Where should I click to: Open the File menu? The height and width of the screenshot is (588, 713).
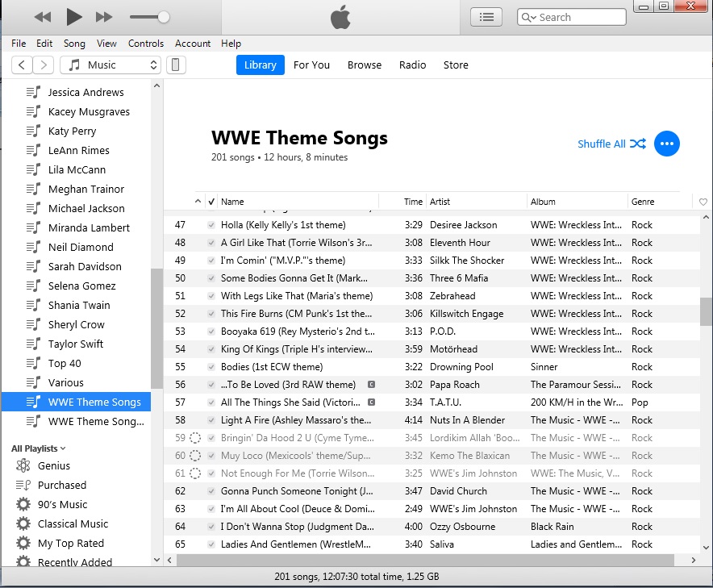(x=19, y=44)
